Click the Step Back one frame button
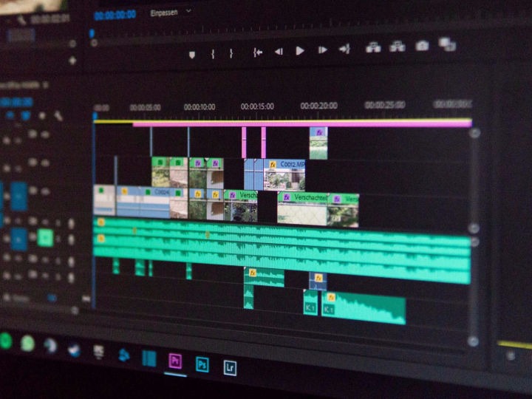532x399 pixels. click(x=279, y=52)
